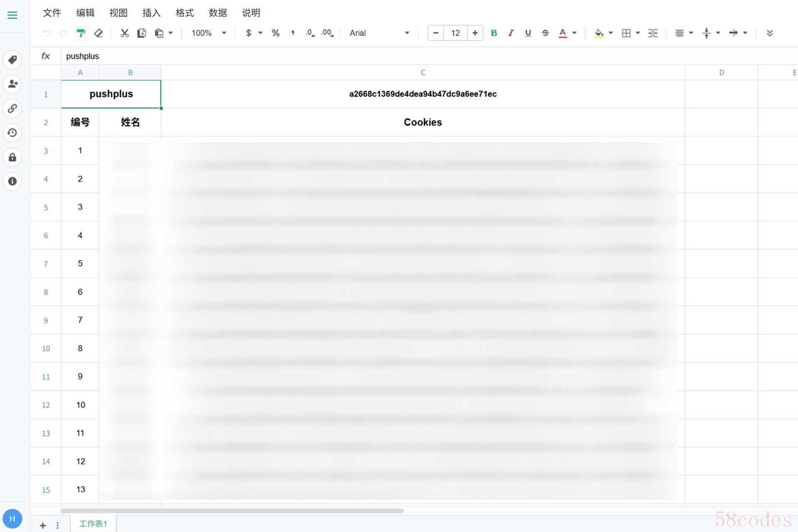Screen dimensions: 798x532
Task: Increase font size with plus button
Action: tap(475, 33)
